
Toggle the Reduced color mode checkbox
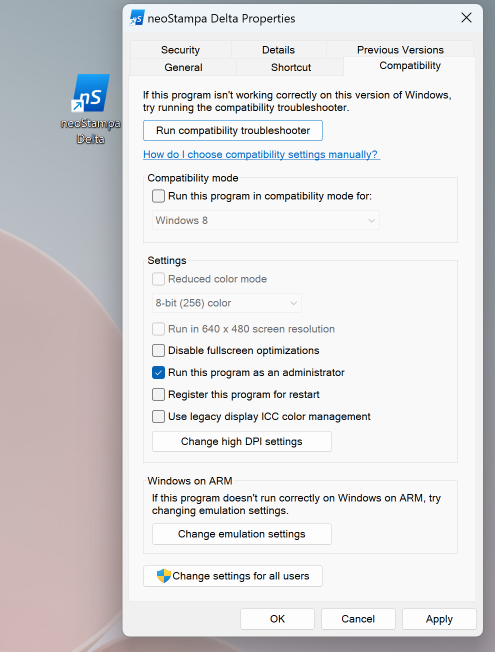[158, 279]
